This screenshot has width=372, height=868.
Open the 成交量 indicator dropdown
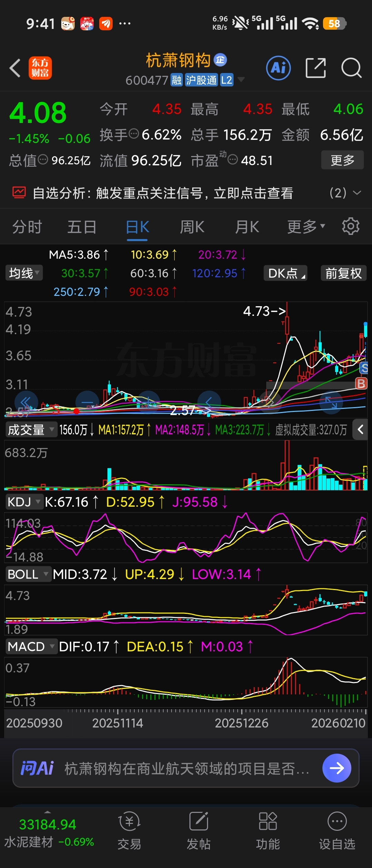tap(31, 430)
